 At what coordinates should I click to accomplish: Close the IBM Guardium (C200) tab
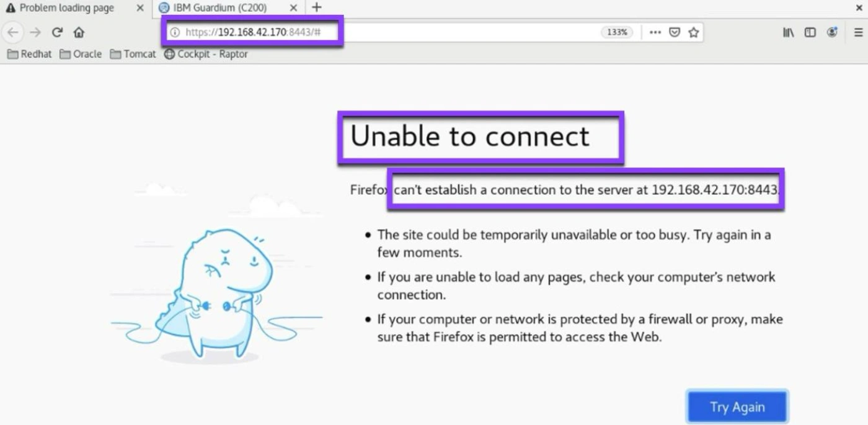(x=294, y=8)
